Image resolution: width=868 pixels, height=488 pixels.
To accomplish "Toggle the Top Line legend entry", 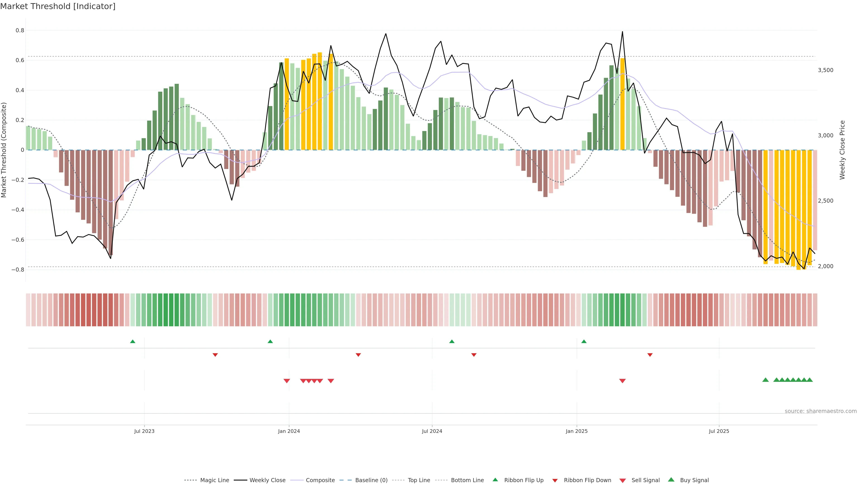I will pos(419,480).
